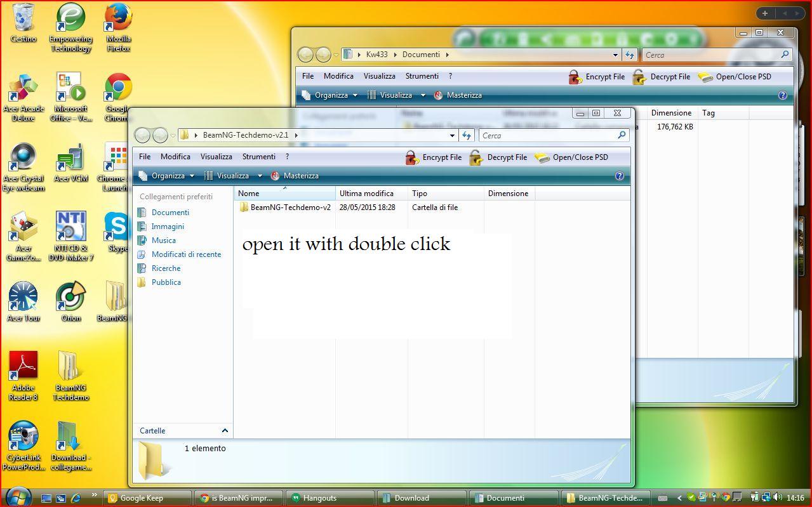Expand address bar history in BeamNG window
The image size is (812, 507).
pos(452,135)
